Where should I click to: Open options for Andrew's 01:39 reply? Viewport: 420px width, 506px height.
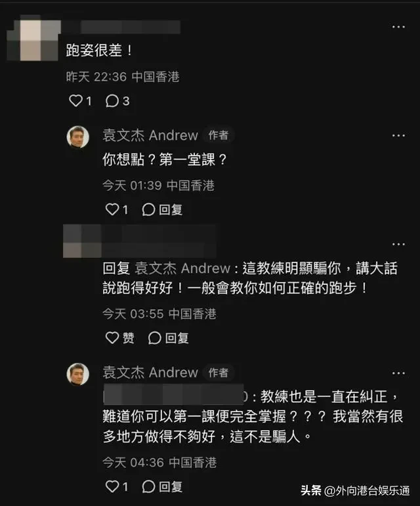click(398, 136)
